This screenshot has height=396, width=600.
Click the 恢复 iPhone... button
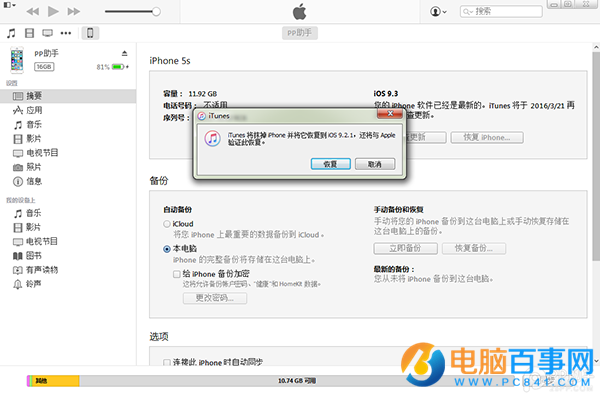[x=487, y=137]
